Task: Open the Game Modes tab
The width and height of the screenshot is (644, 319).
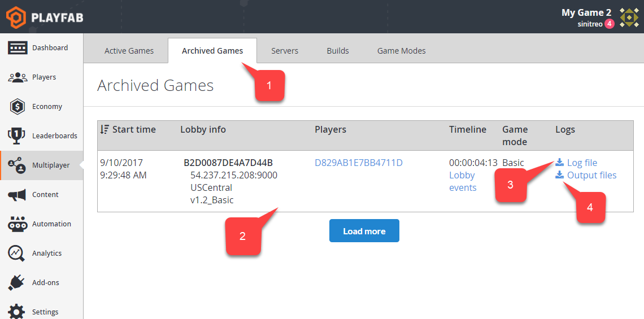Action: [401, 51]
